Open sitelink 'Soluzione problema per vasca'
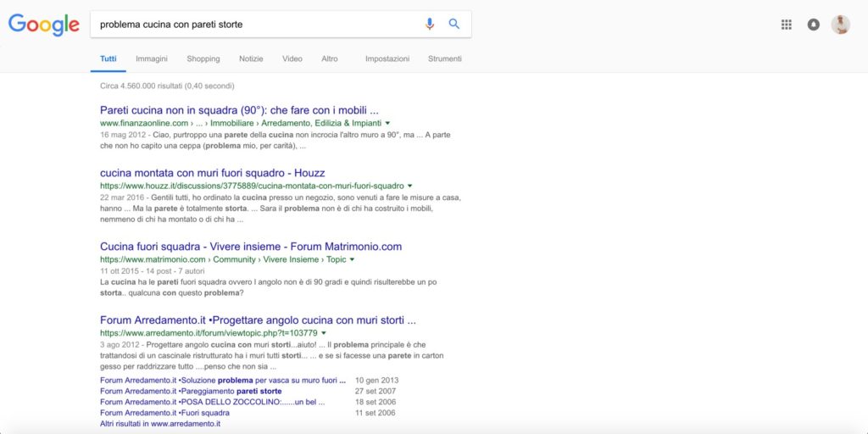Viewport: 868px width, 434px height. pyautogui.click(x=223, y=381)
